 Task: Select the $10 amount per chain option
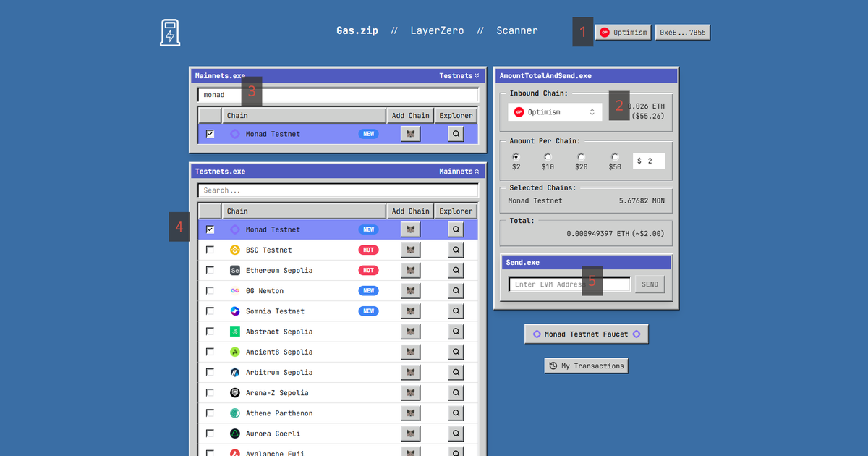(x=548, y=156)
